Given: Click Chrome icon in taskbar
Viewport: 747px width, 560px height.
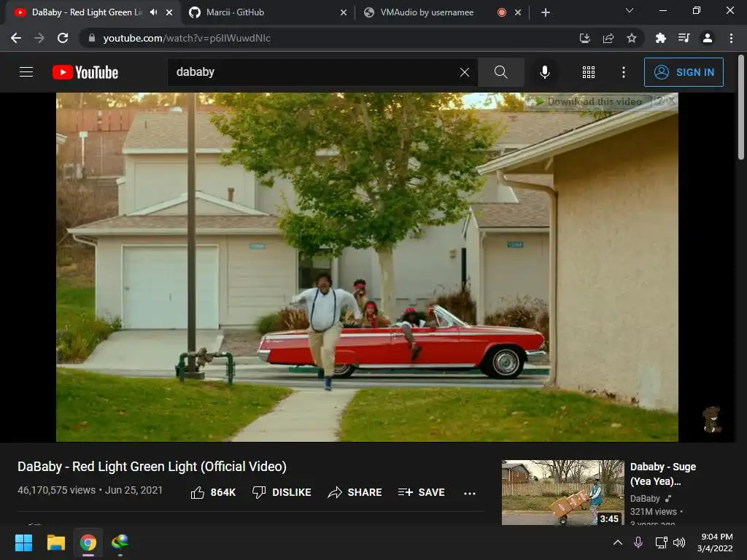Looking at the screenshot, I should tap(88, 542).
